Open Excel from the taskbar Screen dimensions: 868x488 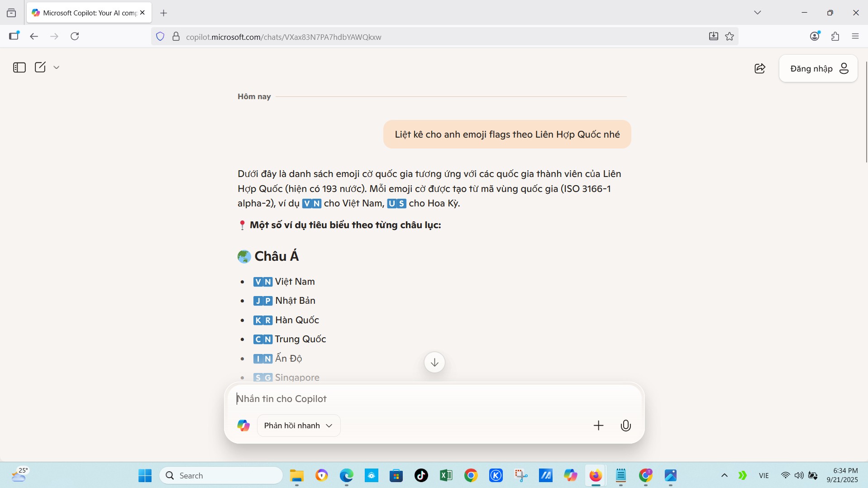click(x=446, y=475)
